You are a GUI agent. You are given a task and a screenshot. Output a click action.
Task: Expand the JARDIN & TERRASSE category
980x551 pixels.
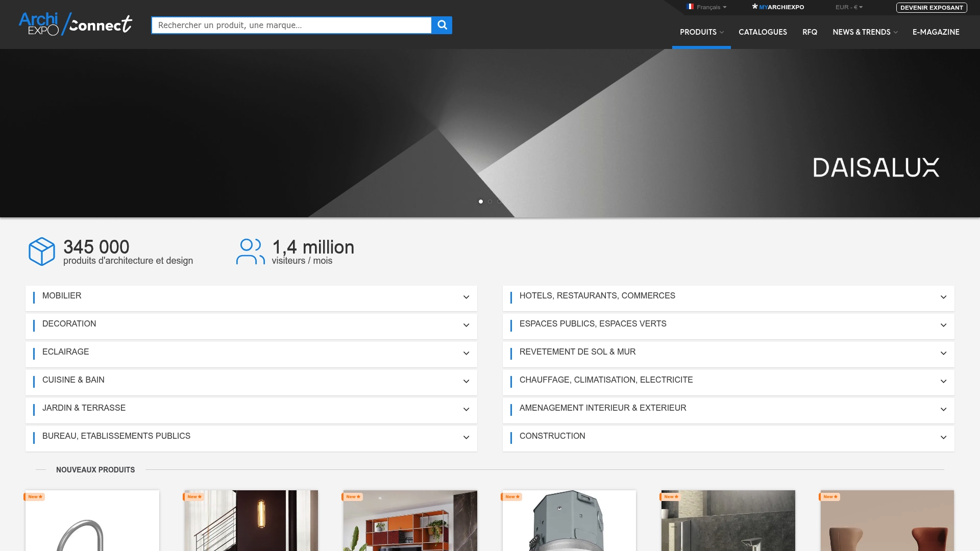point(251,410)
